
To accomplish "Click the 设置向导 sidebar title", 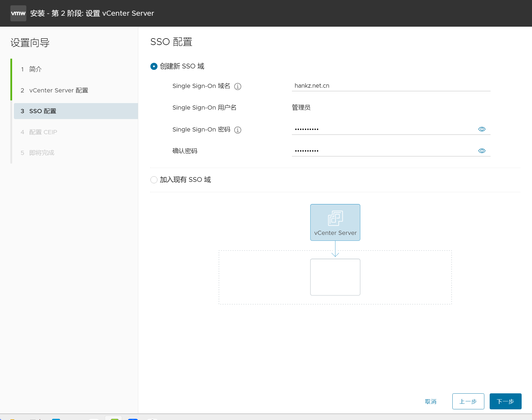I will click(30, 43).
